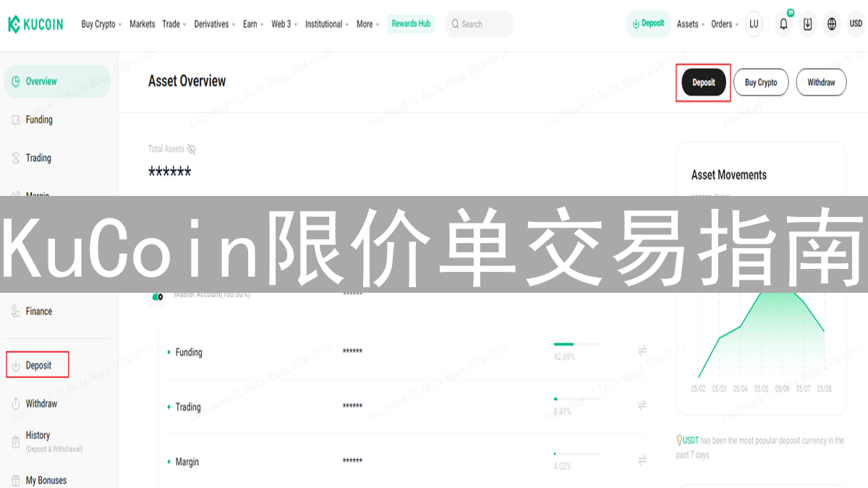This screenshot has width=868, height=488.
Task: Toggle hide Total Assets eye icon
Action: click(x=192, y=149)
